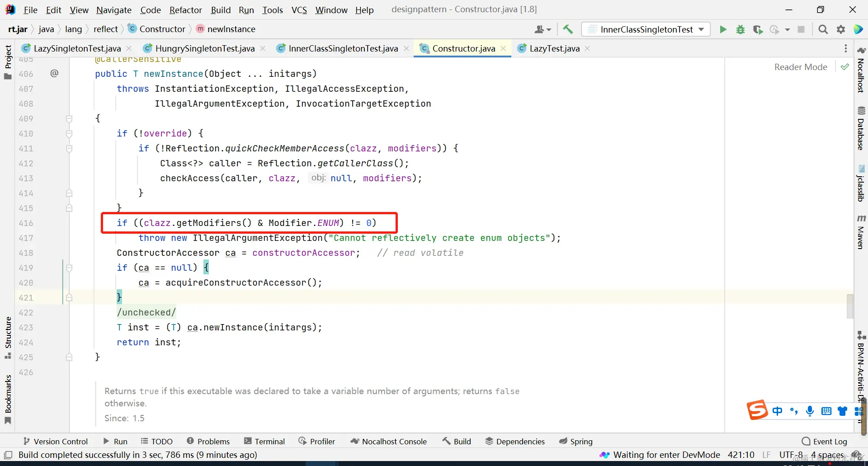Collapse fold marker at line 419
The image size is (868, 466).
(x=69, y=268)
